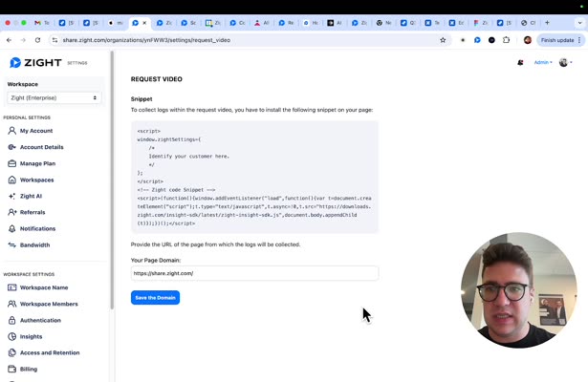Click the webcam video bubble

tap(518, 290)
